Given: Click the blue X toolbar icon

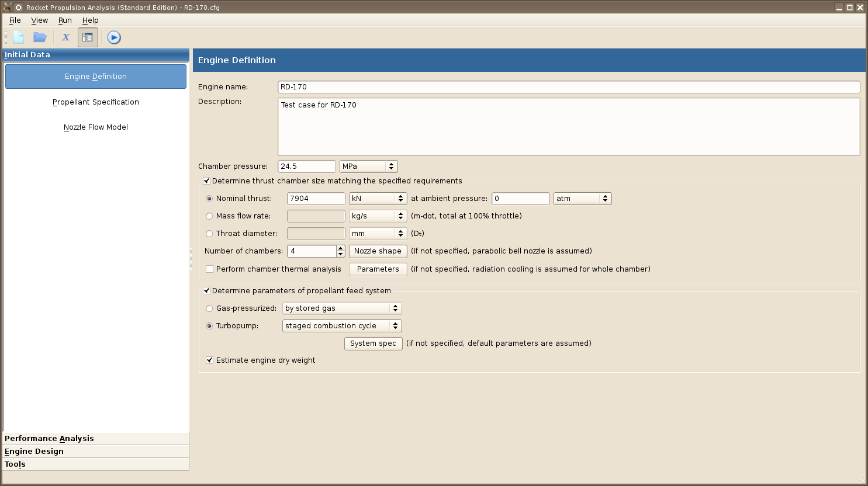Looking at the screenshot, I should point(66,37).
